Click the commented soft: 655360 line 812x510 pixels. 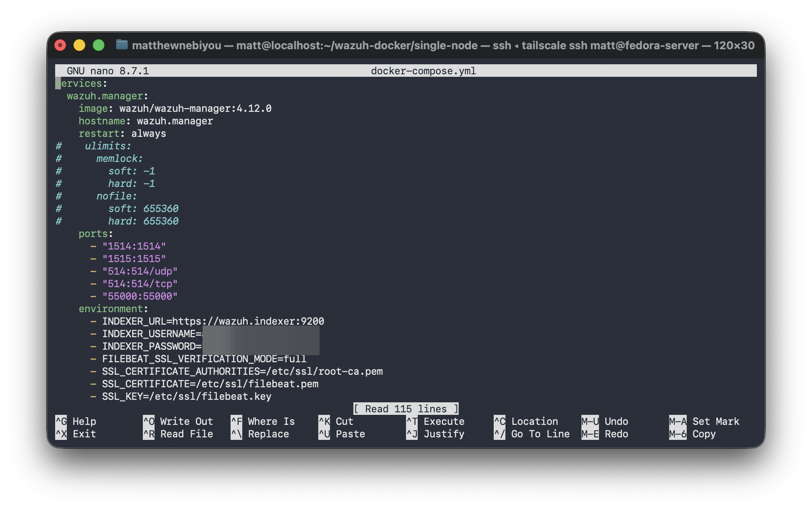pyautogui.click(x=117, y=209)
